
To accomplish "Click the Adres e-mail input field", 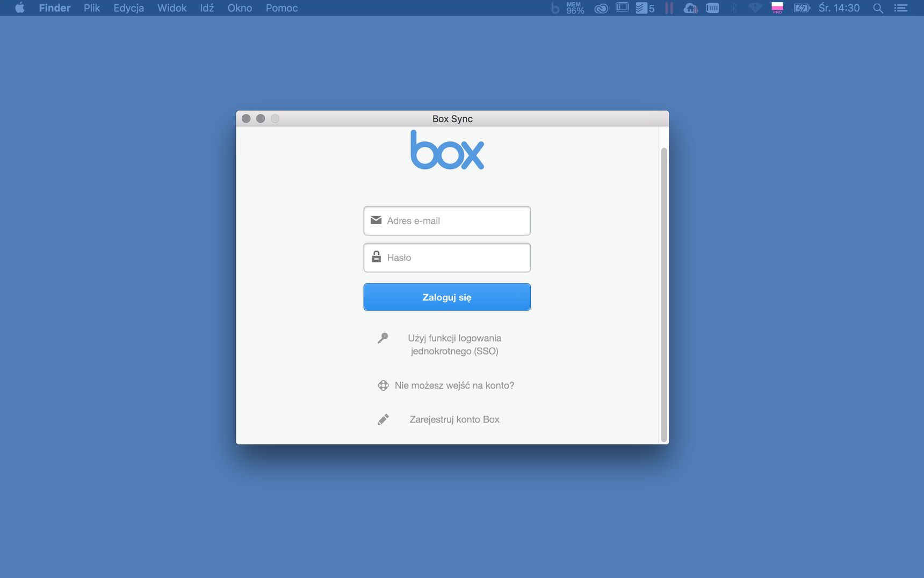I will pyautogui.click(x=447, y=220).
